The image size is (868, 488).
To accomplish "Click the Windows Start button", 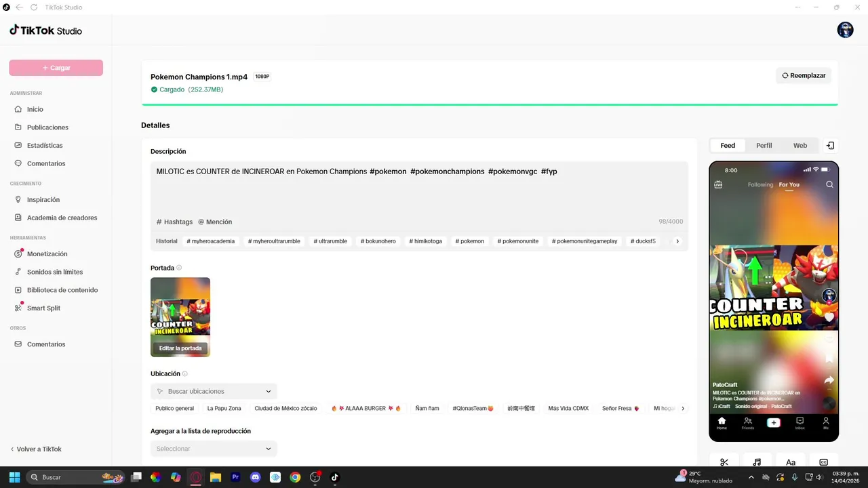I will coord(14,477).
